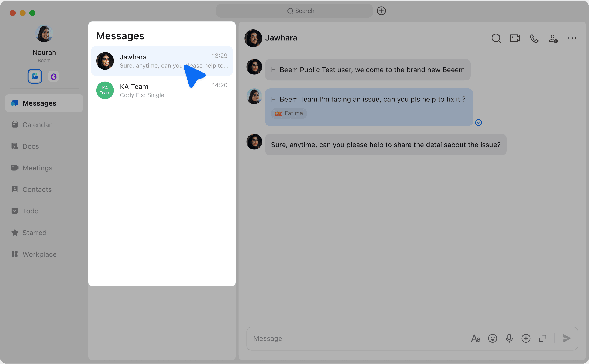589x364 pixels.
Task: Go to the Workplace section
Action: (40, 254)
